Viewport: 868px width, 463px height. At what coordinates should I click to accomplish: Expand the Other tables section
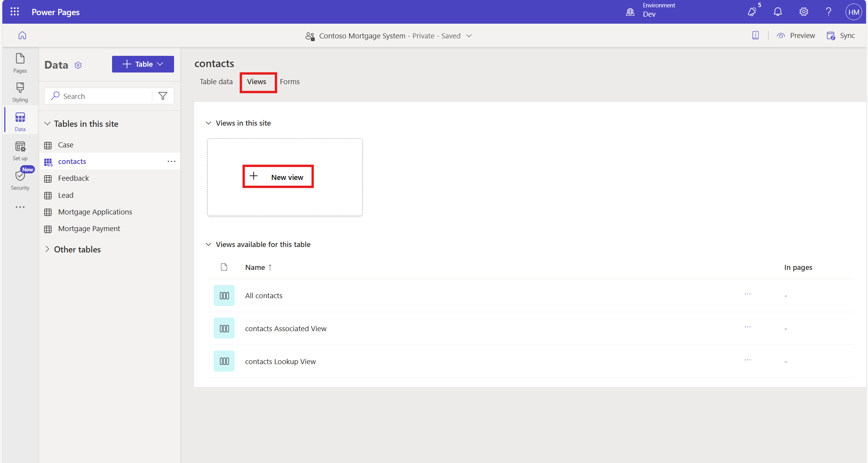tap(47, 249)
